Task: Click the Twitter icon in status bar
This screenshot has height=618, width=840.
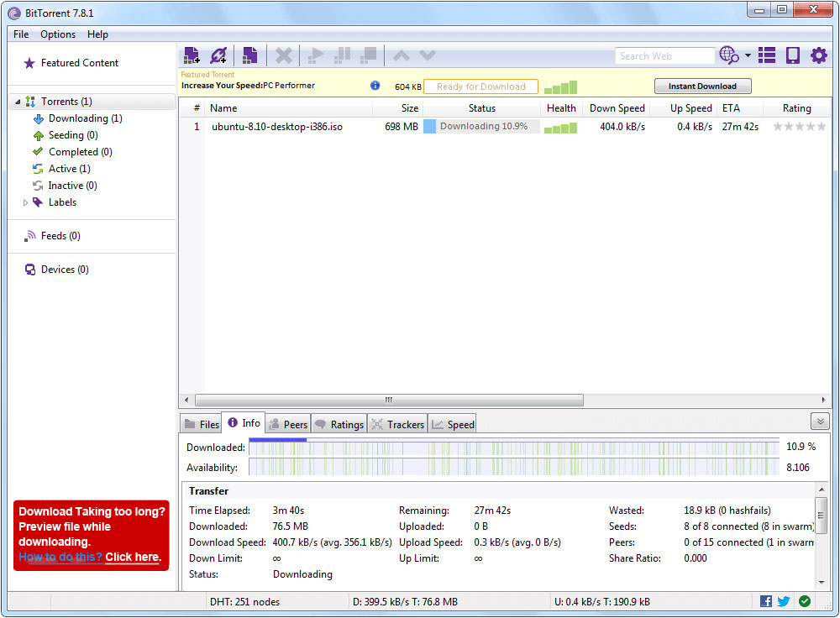Action: coord(784,601)
